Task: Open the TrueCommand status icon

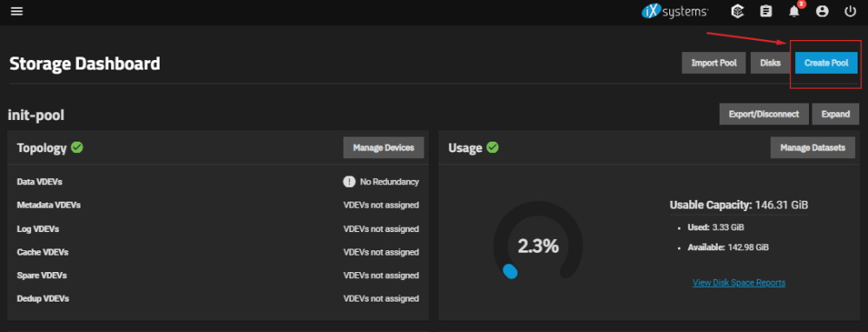Action: point(737,11)
